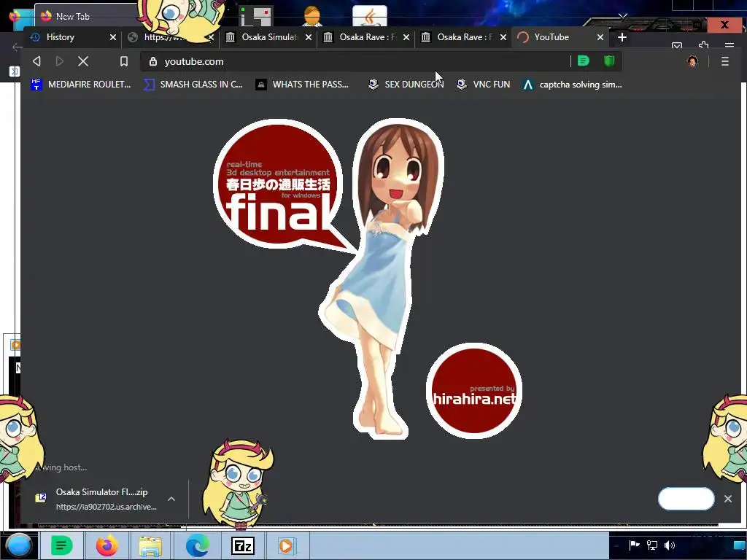Screen dimensions: 747x560
Task: Click the Action Center flag tray icon
Action: click(x=634, y=545)
